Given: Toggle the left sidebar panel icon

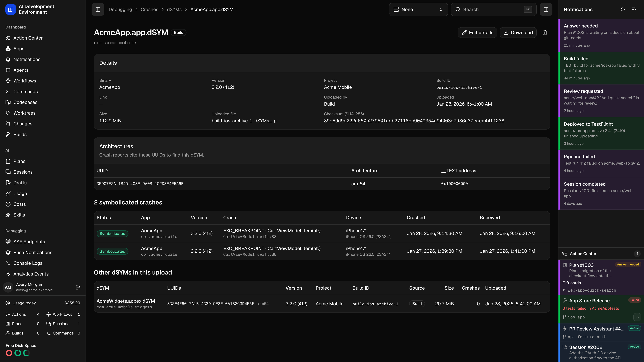Looking at the screenshot, I should pyautogui.click(x=98, y=10).
